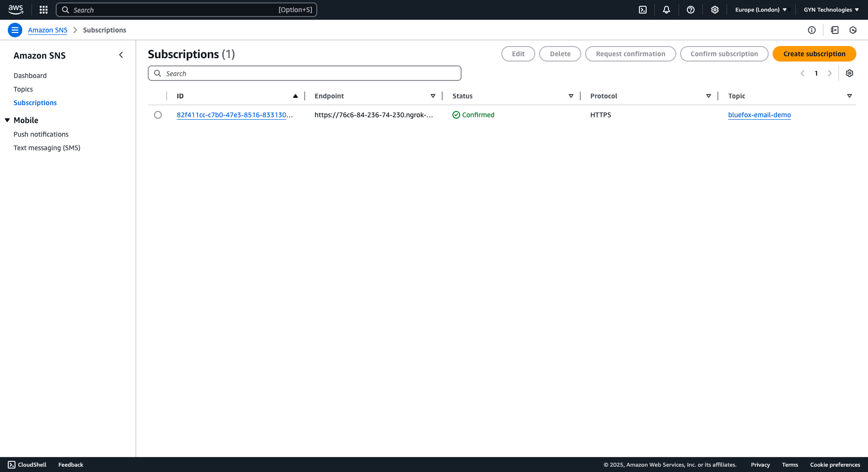Image resolution: width=868 pixels, height=472 pixels.
Task: Open the bluefox-email-demo topic link
Action: (759, 115)
